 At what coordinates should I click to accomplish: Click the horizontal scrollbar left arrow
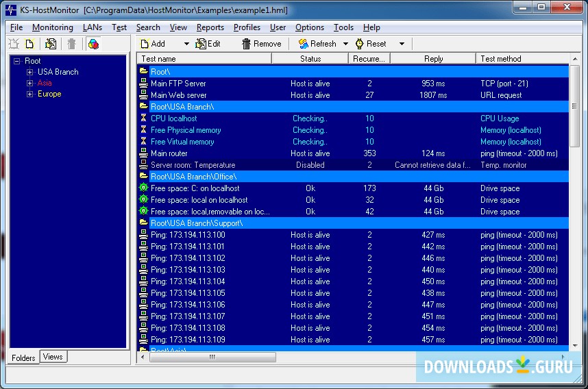point(143,357)
